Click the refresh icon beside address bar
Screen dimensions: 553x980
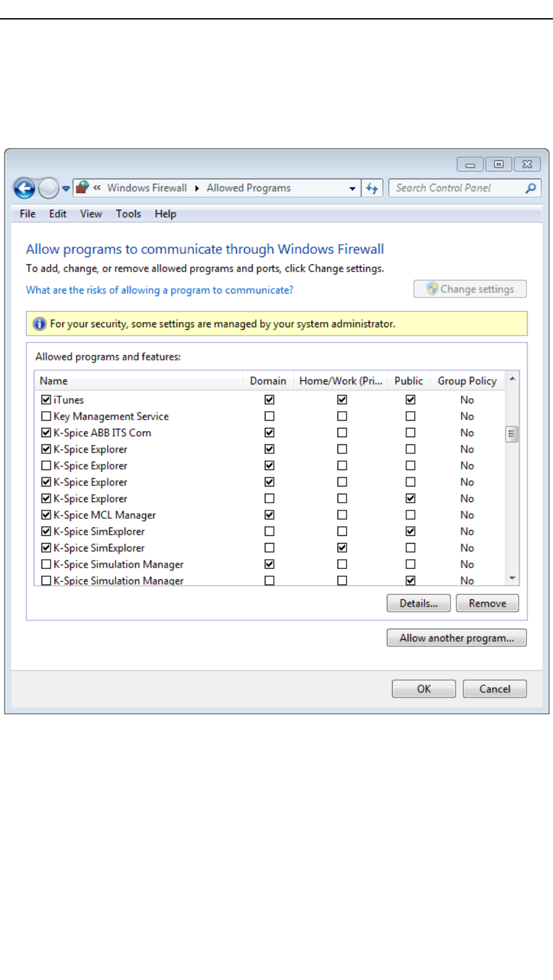372,188
